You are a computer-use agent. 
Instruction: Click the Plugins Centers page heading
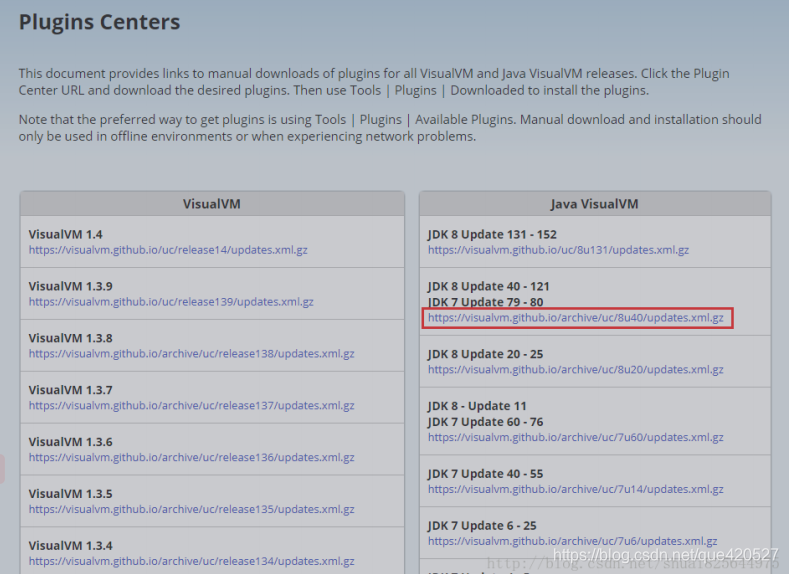99,22
